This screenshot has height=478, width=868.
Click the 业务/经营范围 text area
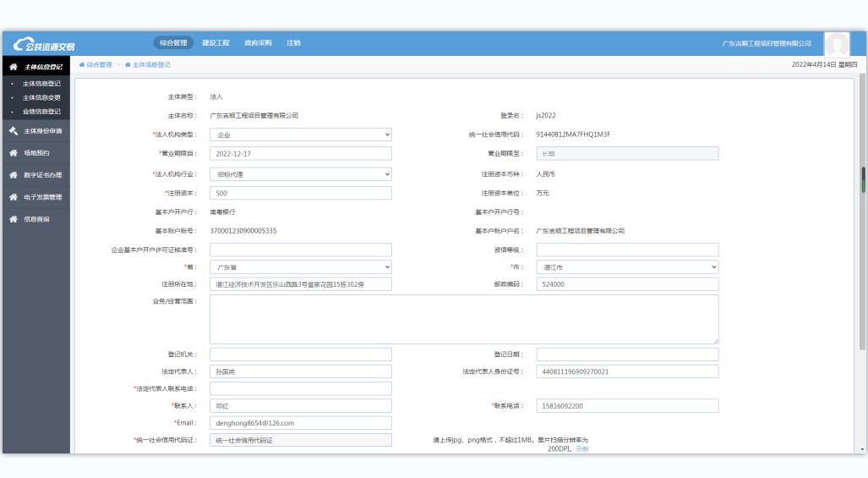click(x=464, y=319)
